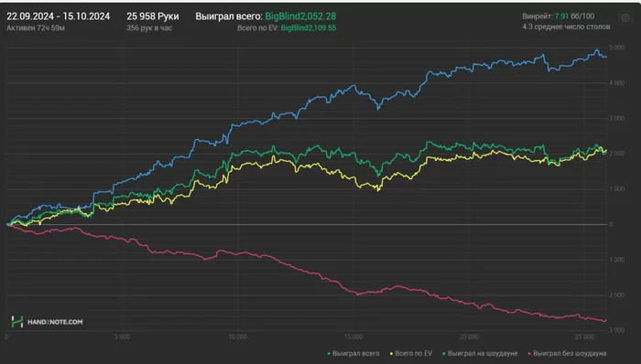641x364 pixels.
Task: Click the BigBlind2,109.55 EV value
Action: [x=309, y=28]
